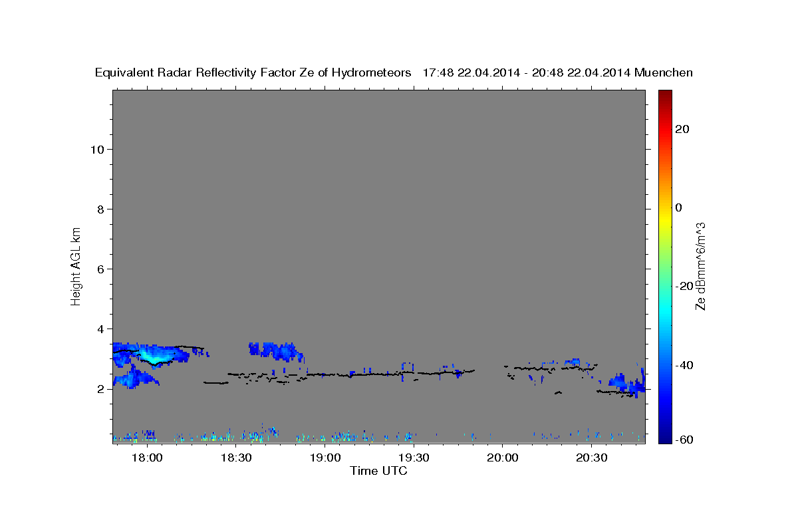Click the colorbar tick value -60
This screenshot has width=798, height=532.
684,440
